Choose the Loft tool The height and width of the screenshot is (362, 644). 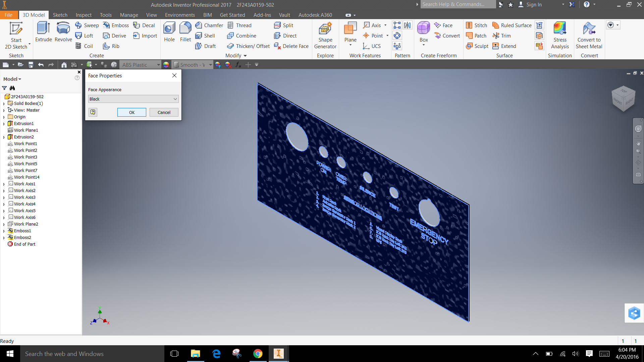click(84, 36)
